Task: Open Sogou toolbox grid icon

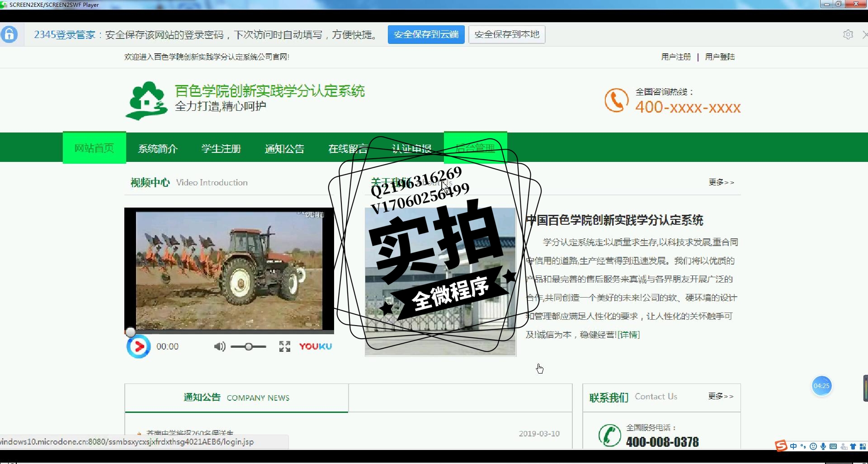Action: 863,446
